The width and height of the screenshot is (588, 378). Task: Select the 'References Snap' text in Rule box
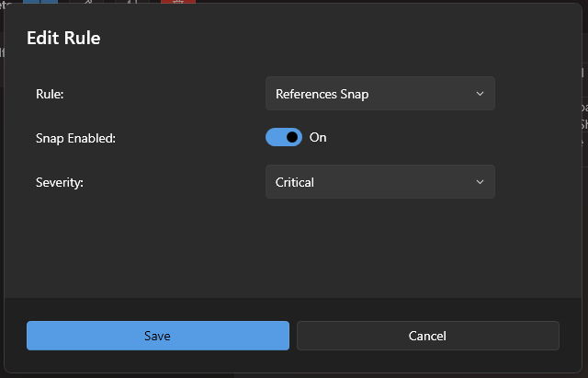322,94
